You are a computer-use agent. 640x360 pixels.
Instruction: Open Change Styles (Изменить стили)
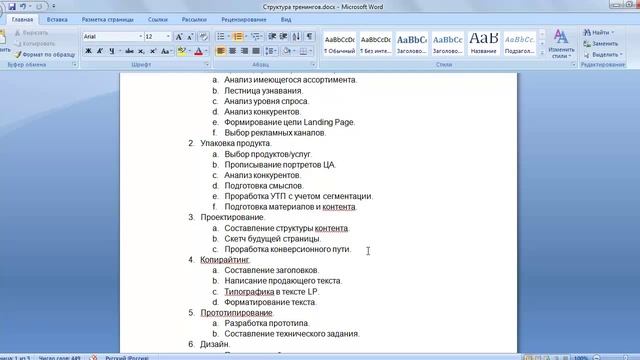pos(561,44)
